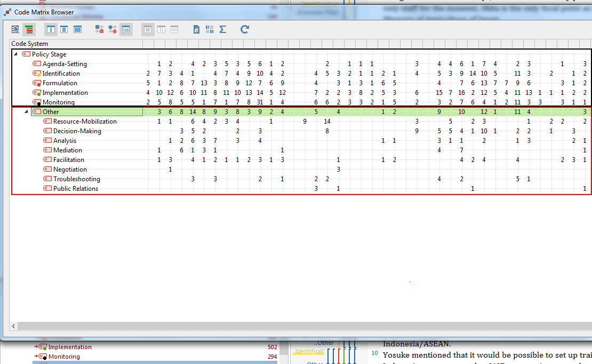Click the Other code icon
The width and height of the screenshot is (592, 364).
pos(37,111)
